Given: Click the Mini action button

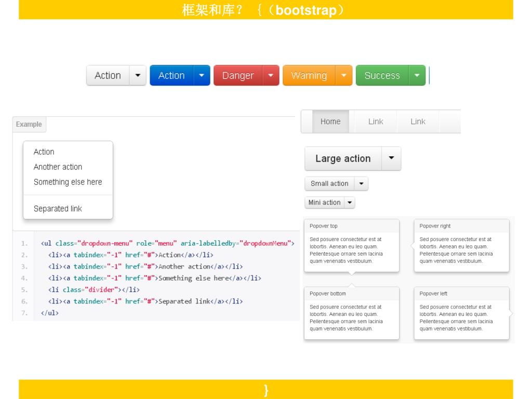Looking at the screenshot, I should 324,203.
